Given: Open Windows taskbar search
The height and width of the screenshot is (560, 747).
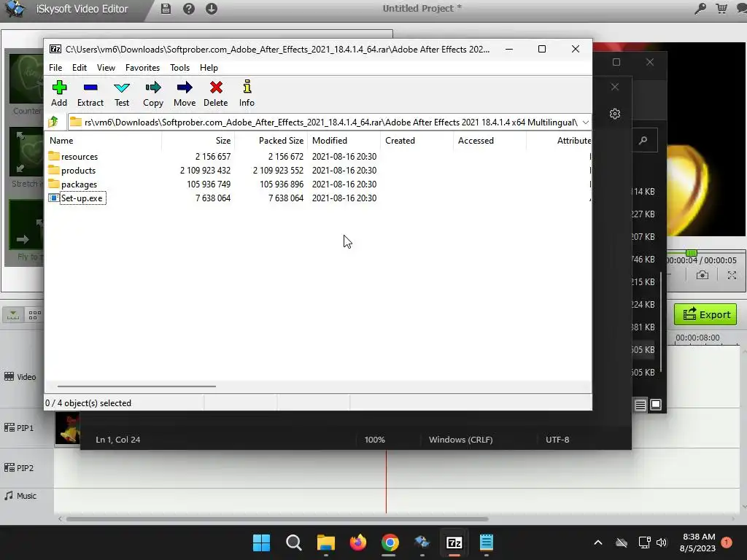Looking at the screenshot, I should tap(293, 542).
